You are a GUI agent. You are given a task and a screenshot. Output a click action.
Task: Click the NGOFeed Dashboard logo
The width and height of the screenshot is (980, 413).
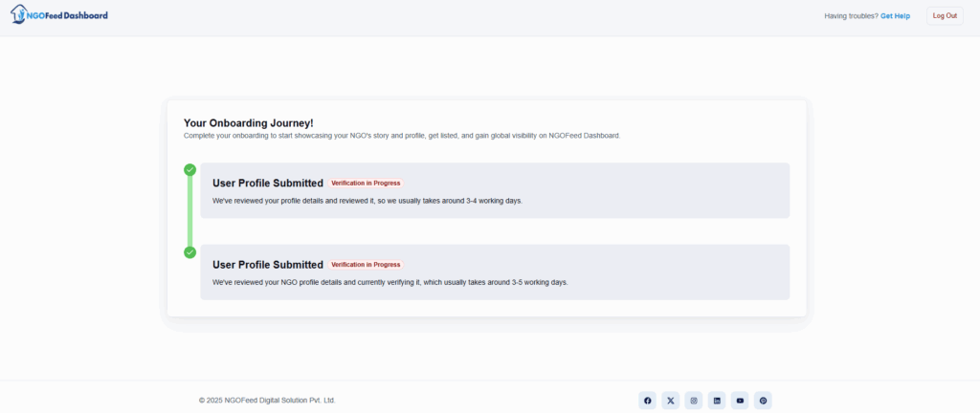59,14
